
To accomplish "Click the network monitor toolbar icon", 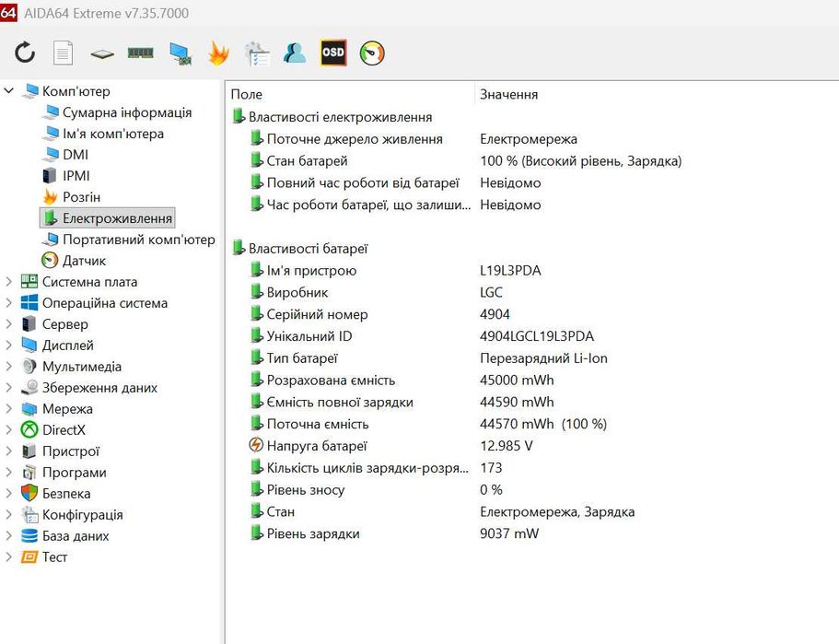I will coord(180,53).
